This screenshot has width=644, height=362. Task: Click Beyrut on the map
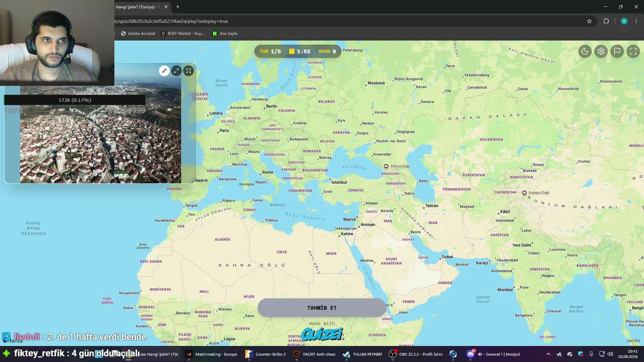[349, 219]
